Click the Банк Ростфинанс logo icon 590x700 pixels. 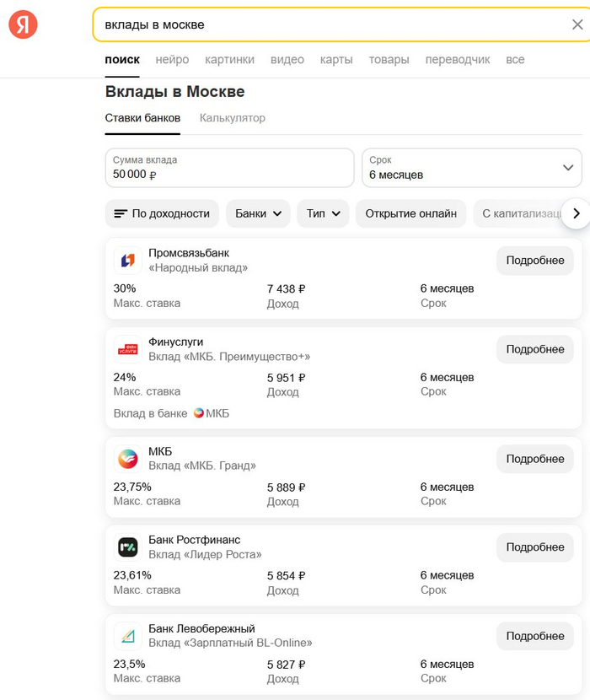tap(128, 547)
